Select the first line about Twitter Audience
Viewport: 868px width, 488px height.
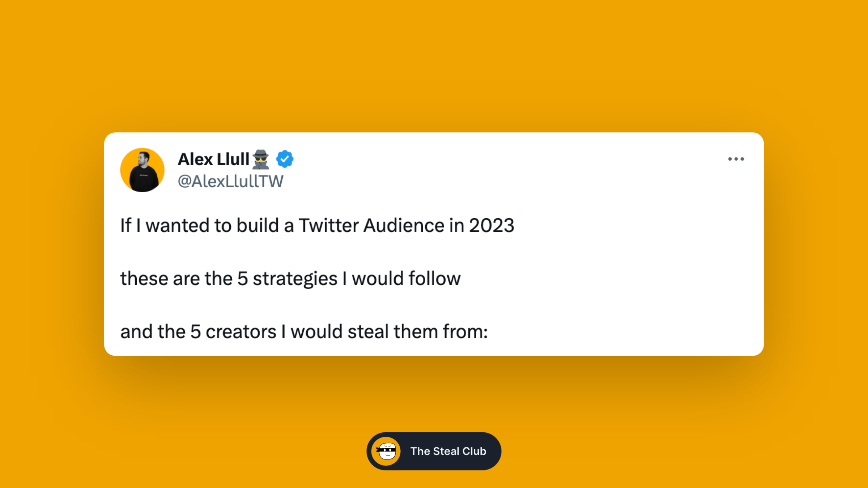click(317, 226)
